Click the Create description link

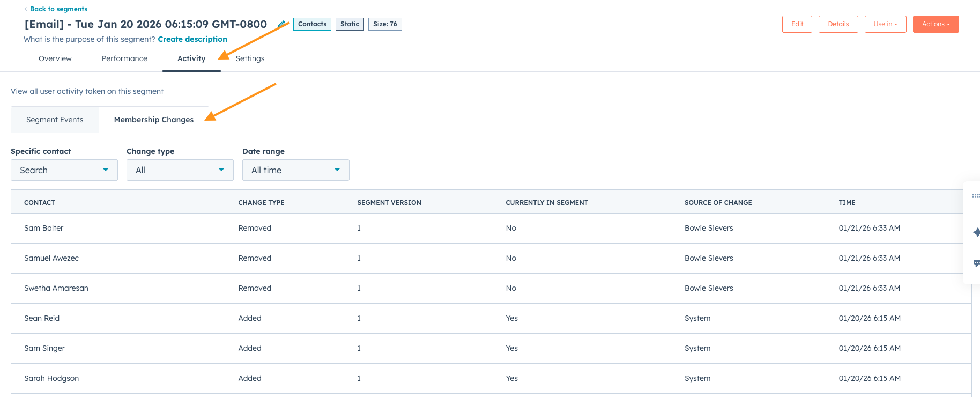[192, 39]
